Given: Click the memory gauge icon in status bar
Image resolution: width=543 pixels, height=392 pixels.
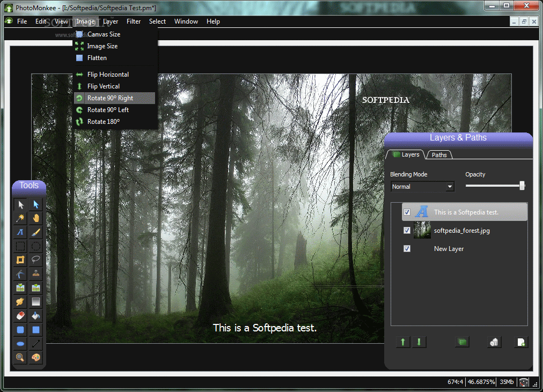Looking at the screenshot, I should pos(524,382).
